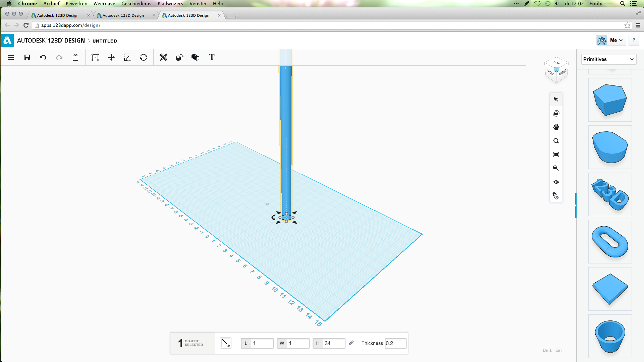Select the Zoom tool

pyautogui.click(x=555, y=140)
